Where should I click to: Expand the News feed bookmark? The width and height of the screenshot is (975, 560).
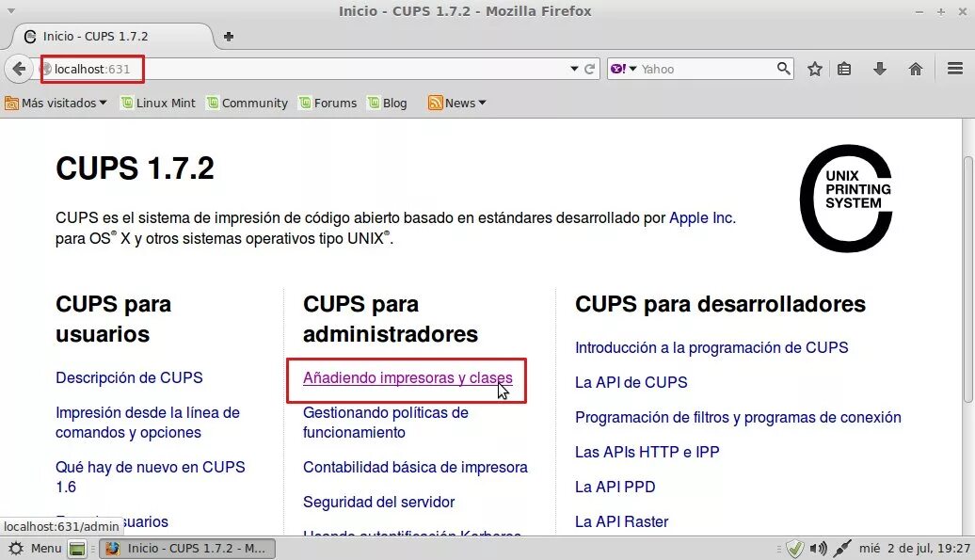457,104
